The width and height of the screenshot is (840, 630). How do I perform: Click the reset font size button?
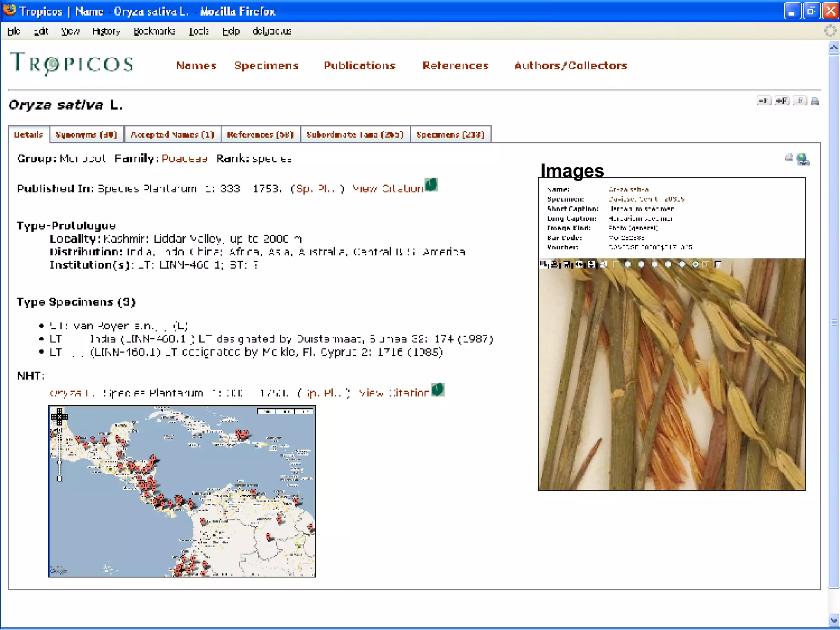[x=799, y=101]
